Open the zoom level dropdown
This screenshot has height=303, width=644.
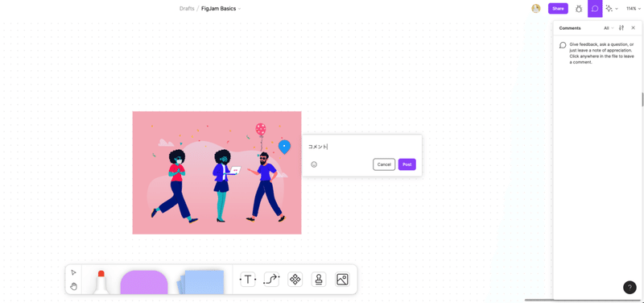point(634,8)
